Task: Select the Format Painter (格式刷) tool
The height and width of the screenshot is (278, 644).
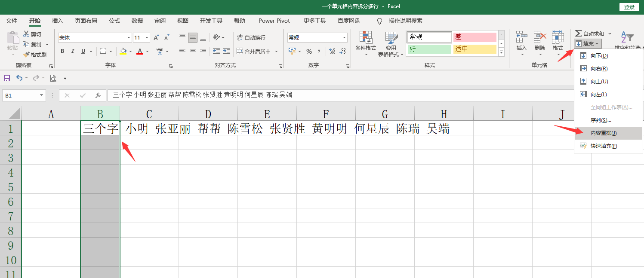Action: [x=34, y=55]
